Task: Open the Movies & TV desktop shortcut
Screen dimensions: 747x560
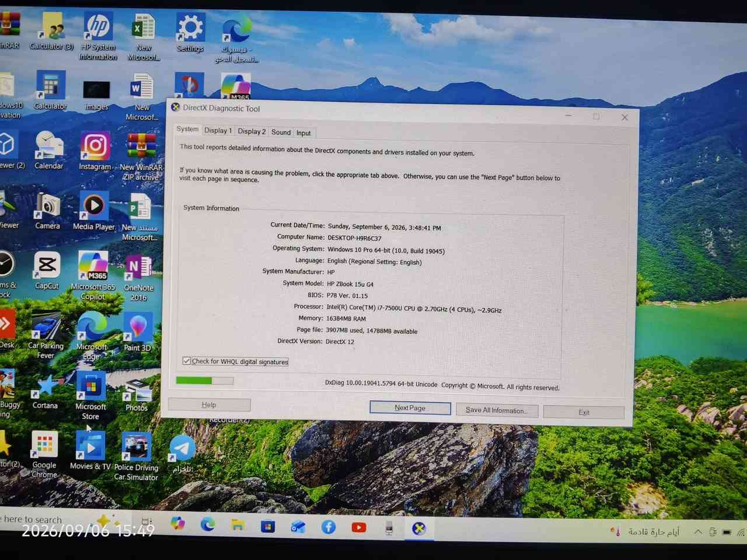Action: pos(90,451)
